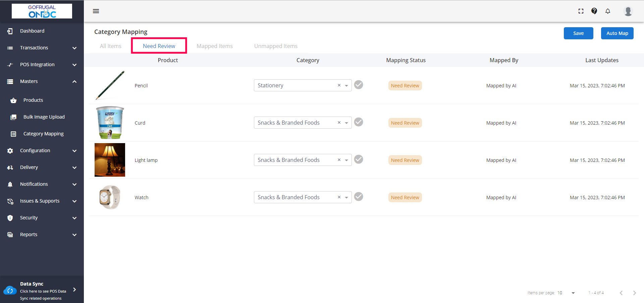Click the Save button
Image resolution: width=644 pixels, height=303 pixels.
click(x=578, y=33)
